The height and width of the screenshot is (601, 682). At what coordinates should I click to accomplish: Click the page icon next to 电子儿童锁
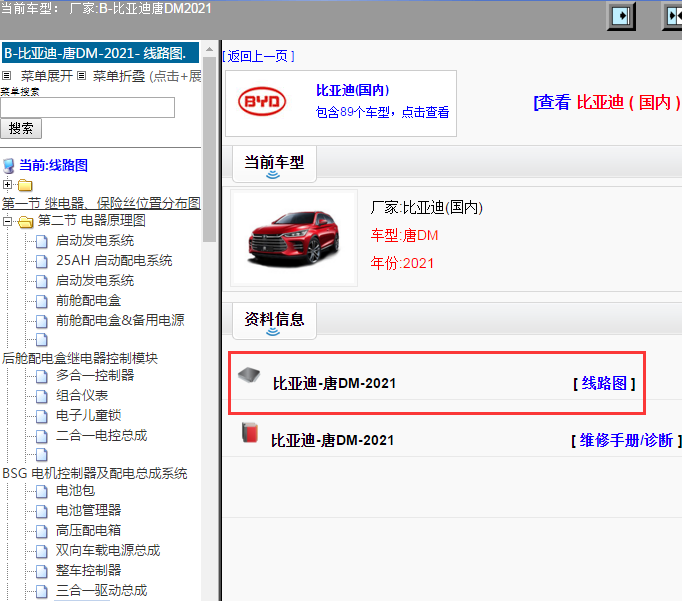(42, 416)
